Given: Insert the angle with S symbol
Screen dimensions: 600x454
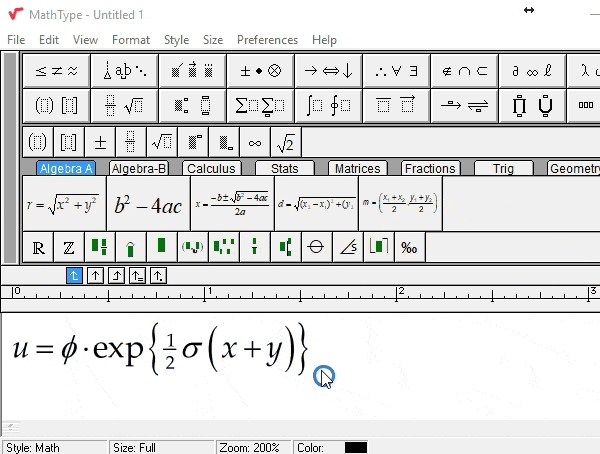Looking at the screenshot, I should pyautogui.click(x=348, y=247).
